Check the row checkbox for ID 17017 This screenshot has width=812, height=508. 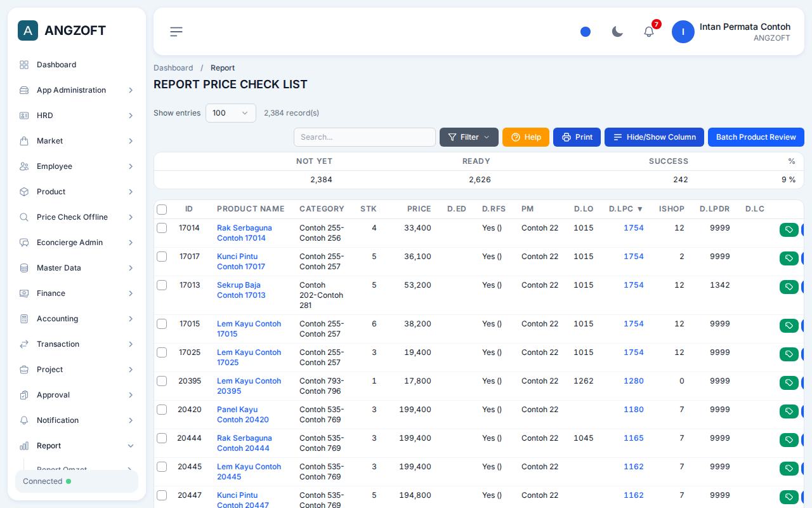pyautogui.click(x=162, y=257)
